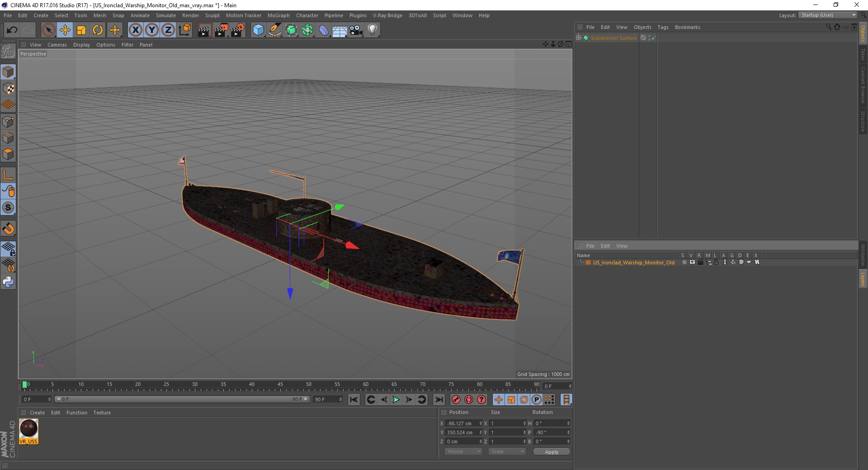Toggle Y axis lock
The image size is (868, 470).
click(152, 30)
